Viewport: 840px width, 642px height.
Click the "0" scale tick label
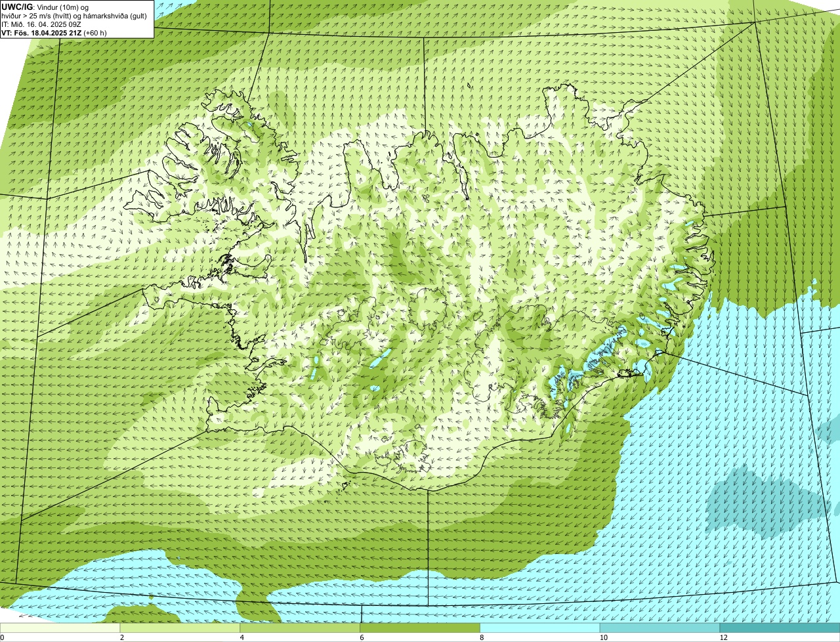click(2, 637)
